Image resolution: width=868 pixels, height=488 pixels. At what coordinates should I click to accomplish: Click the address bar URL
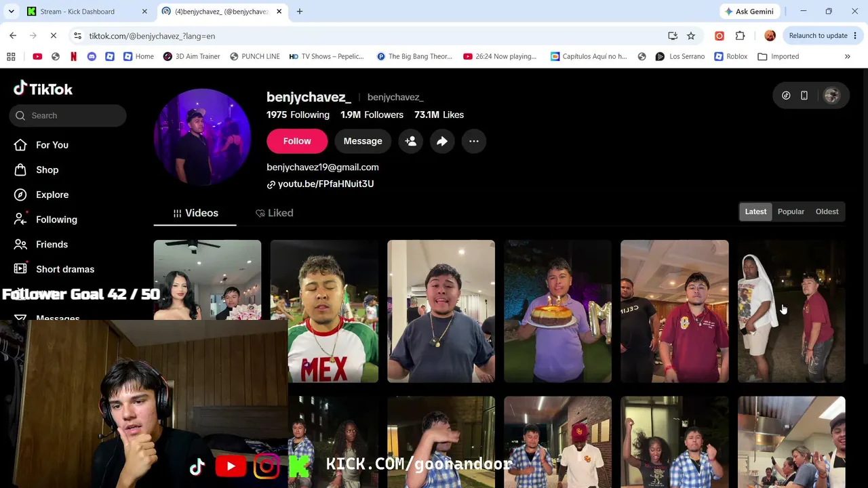[x=152, y=36]
